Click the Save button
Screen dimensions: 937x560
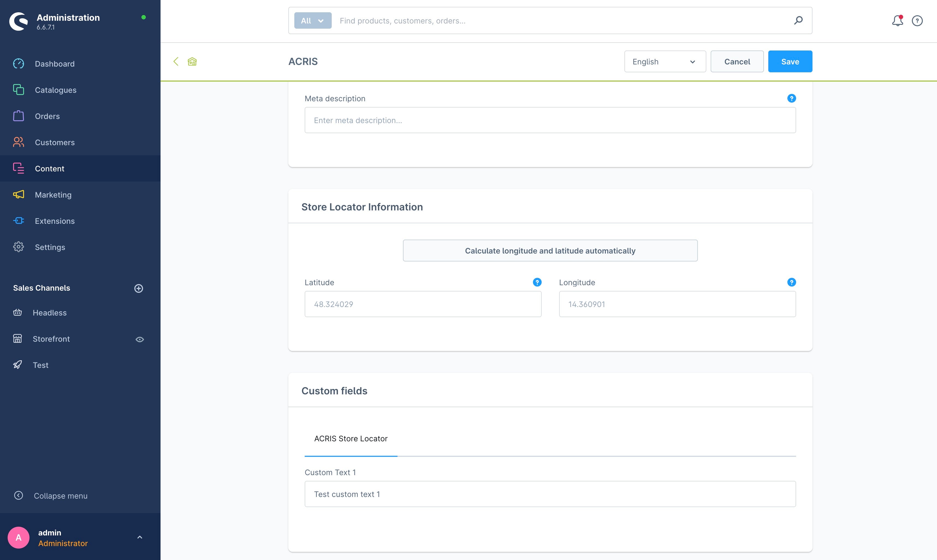(x=790, y=61)
